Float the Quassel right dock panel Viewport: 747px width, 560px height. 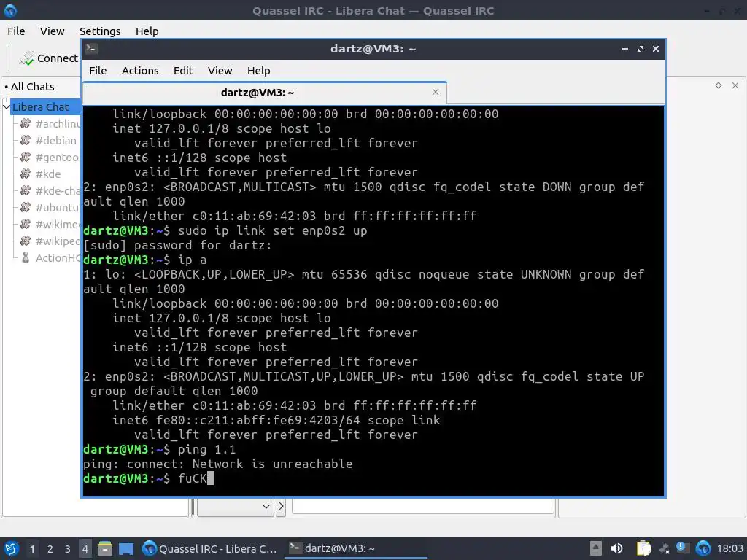[719, 85]
